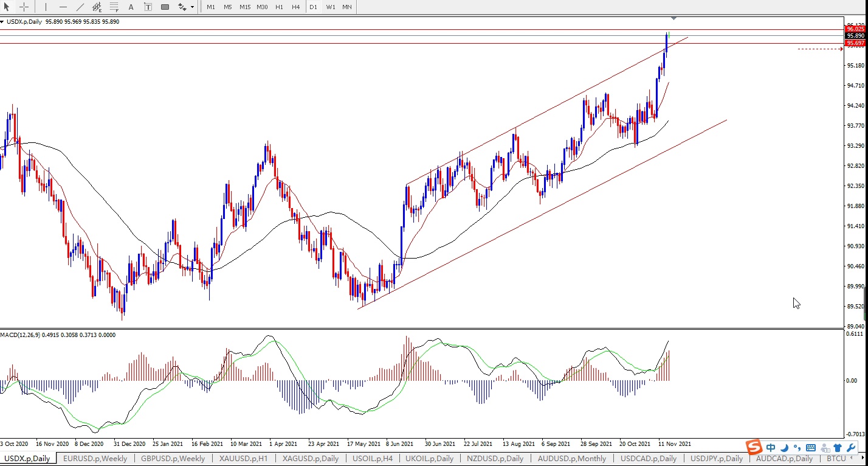Image resolution: width=868 pixels, height=466 pixels.
Task: Switch to M15 timeframe
Action: click(245, 7)
